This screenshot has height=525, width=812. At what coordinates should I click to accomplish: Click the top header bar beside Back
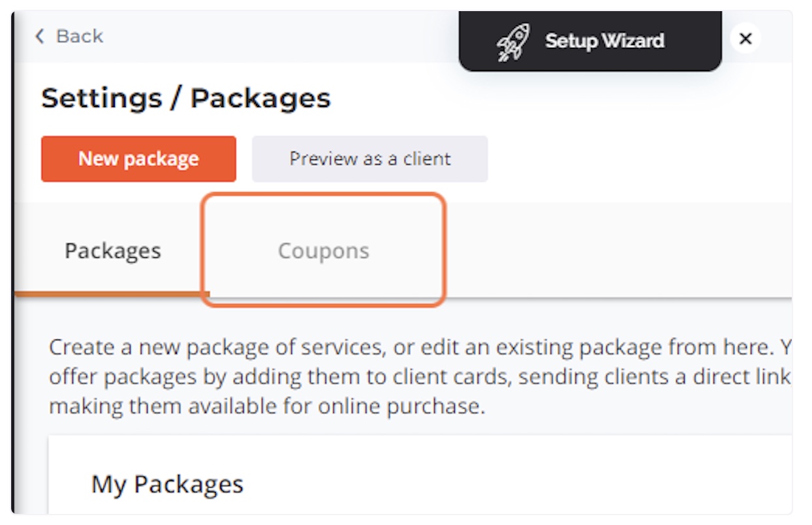(281, 37)
